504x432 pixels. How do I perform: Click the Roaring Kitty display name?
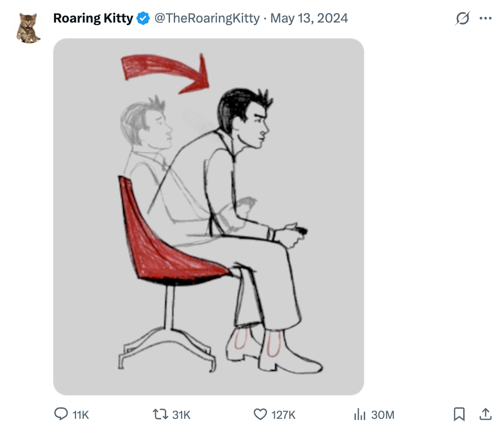[x=93, y=18]
